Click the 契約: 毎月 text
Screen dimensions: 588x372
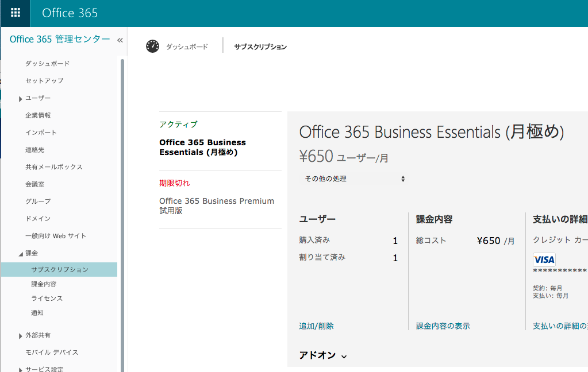pyautogui.click(x=548, y=288)
